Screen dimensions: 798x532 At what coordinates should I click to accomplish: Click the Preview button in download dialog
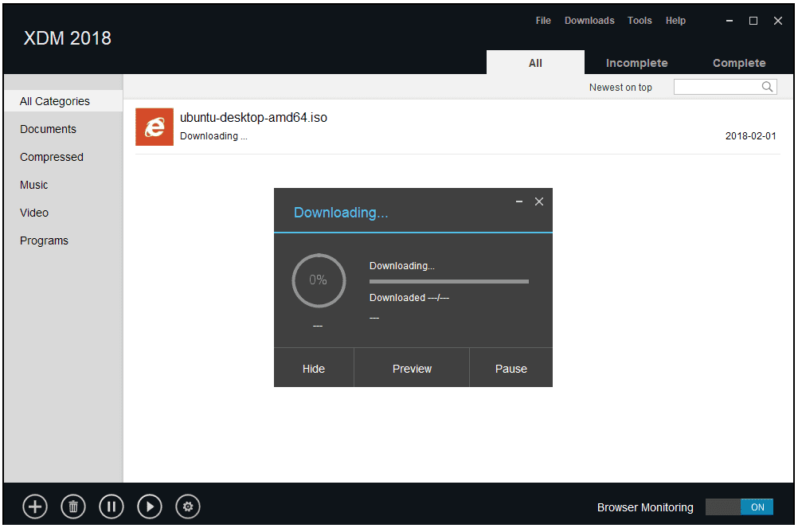[x=412, y=369]
